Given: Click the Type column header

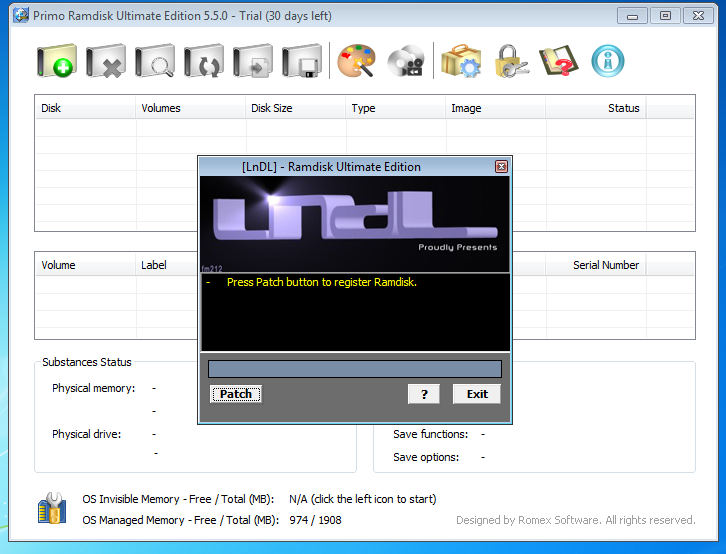Looking at the screenshot, I should [x=396, y=108].
